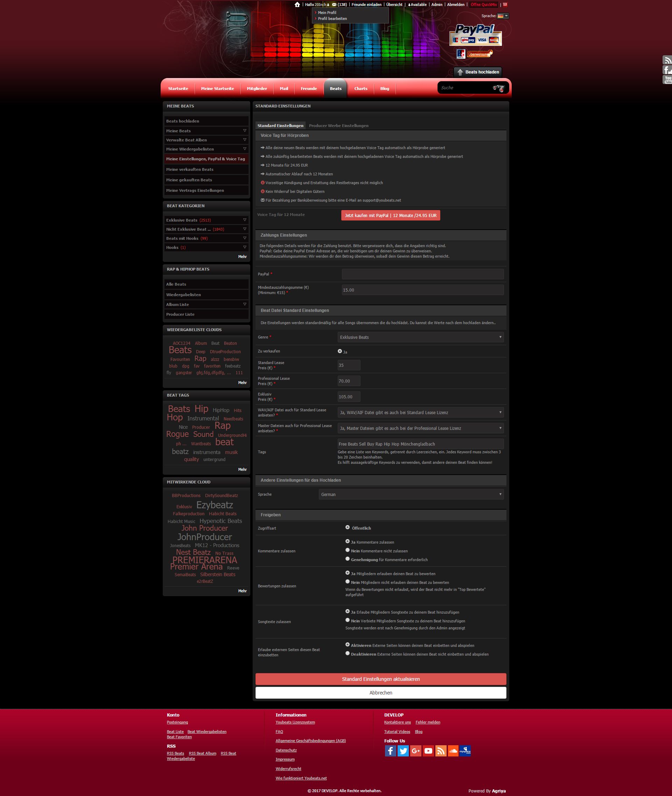Open the Mitglieder navigation tab

pyautogui.click(x=257, y=89)
